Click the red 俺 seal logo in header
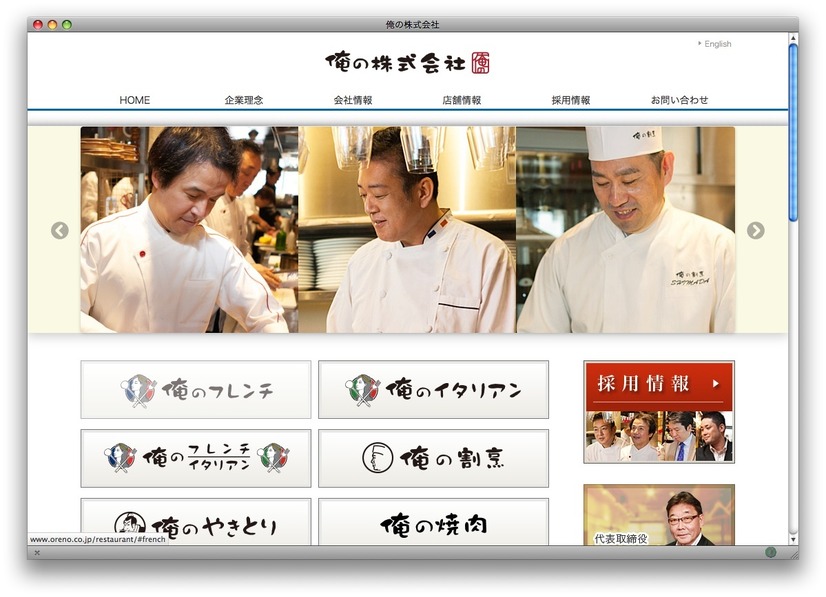Viewport: 826px width, 597px height. 480,63
